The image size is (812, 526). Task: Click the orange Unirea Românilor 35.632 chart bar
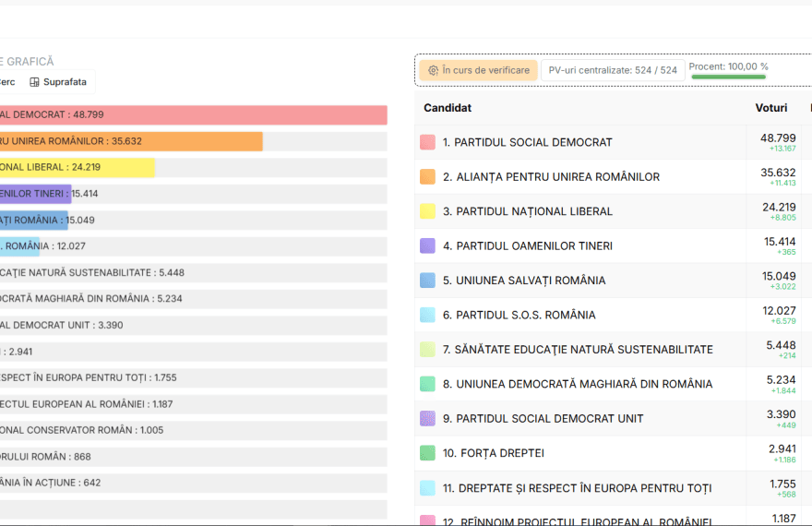[x=131, y=141]
